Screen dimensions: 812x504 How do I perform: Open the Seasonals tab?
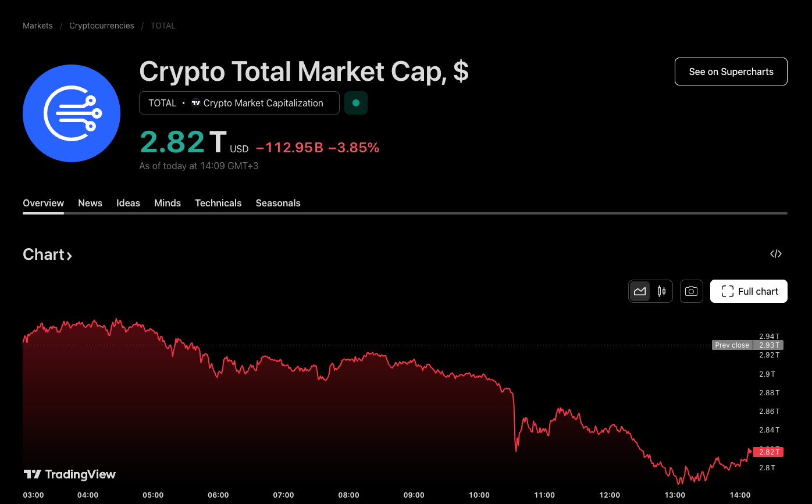tap(278, 203)
